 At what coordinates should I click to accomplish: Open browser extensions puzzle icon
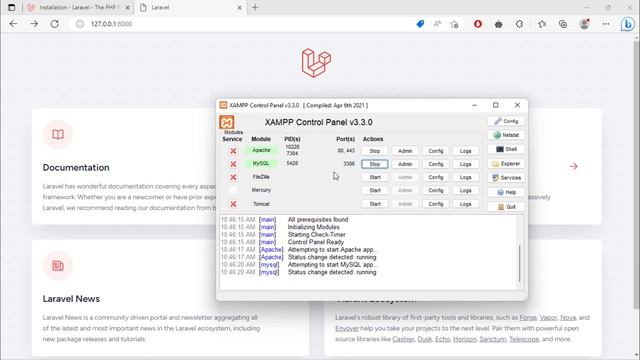tap(520, 24)
